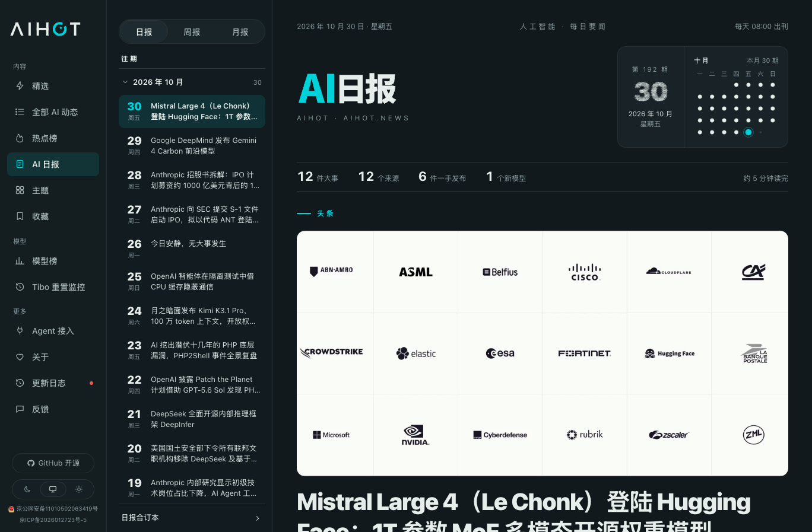Click the 反馈 chat bubble icon
Viewport: 812px width, 532px height.
20,409
